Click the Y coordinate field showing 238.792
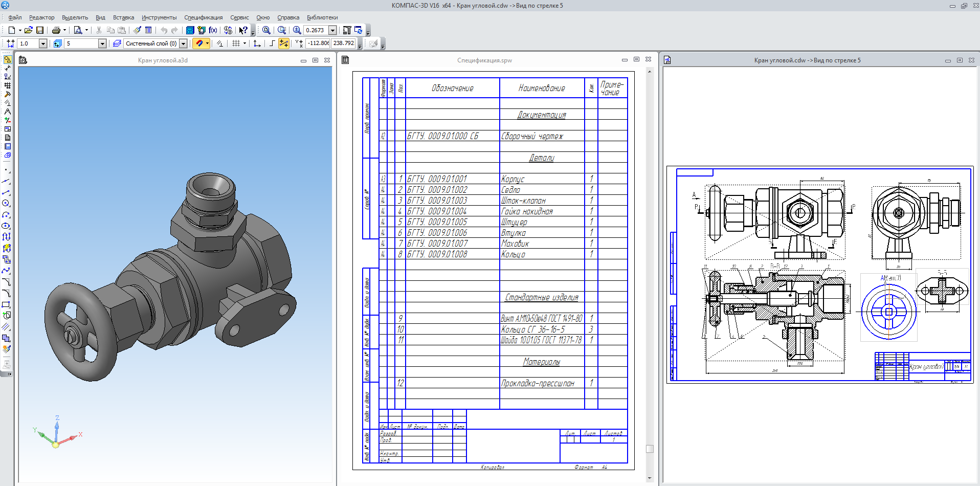980x486 pixels. (x=343, y=43)
